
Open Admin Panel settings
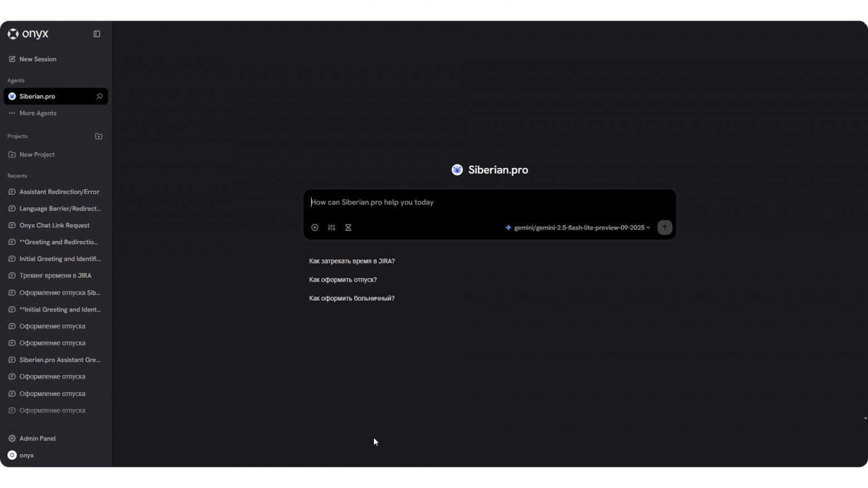tap(37, 438)
